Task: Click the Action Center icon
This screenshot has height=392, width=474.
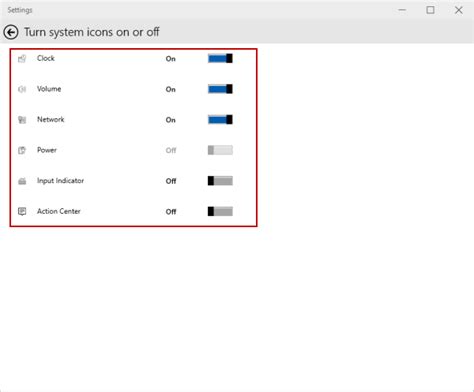Action: coord(22,211)
